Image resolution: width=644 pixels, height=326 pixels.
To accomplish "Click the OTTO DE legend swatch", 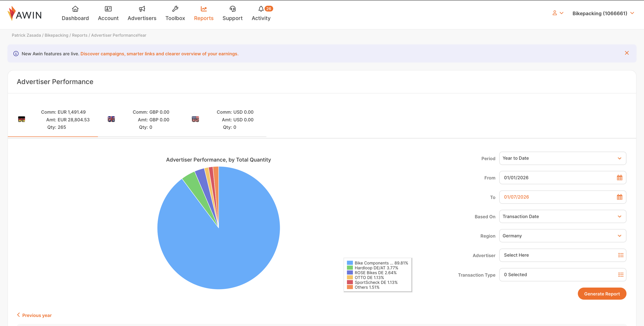I will click(350, 278).
